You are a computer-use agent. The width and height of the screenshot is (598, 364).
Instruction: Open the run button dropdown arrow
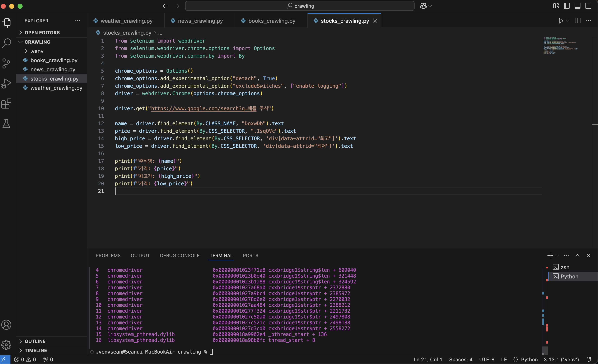click(568, 21)
